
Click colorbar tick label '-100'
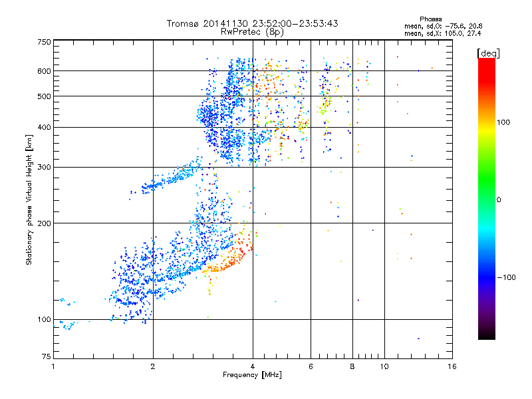pos(506,277)
